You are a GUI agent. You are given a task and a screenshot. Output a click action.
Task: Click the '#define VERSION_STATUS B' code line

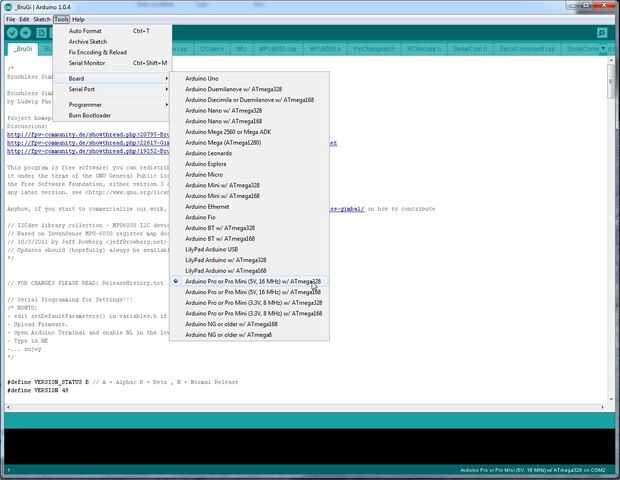click(x=123, y=382)
